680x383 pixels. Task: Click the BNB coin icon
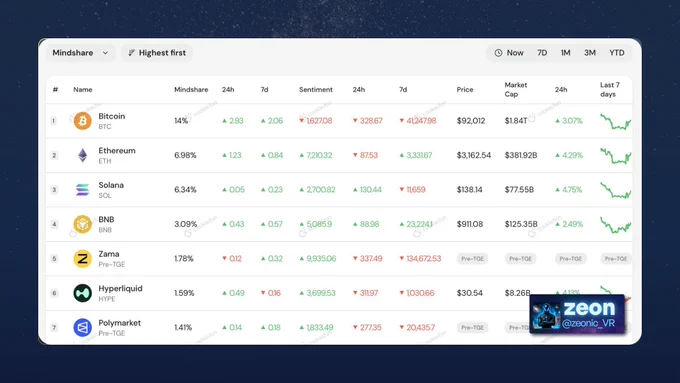click(x=82, y=224)
